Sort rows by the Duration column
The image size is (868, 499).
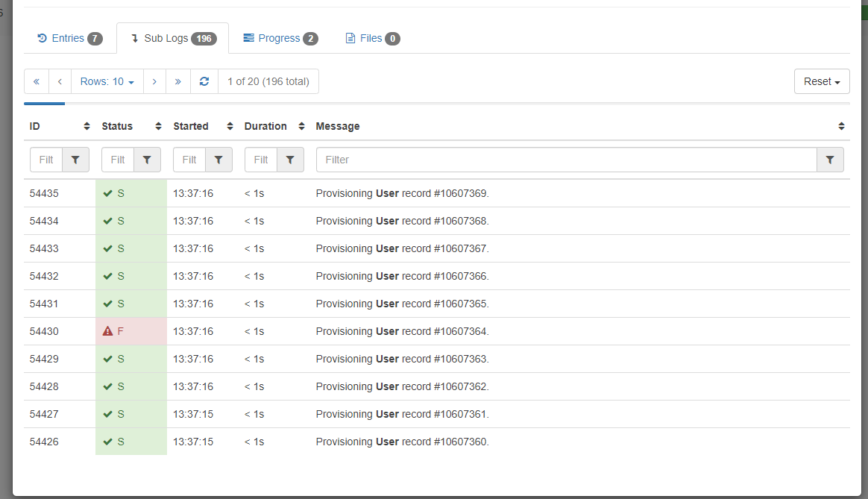300,126
